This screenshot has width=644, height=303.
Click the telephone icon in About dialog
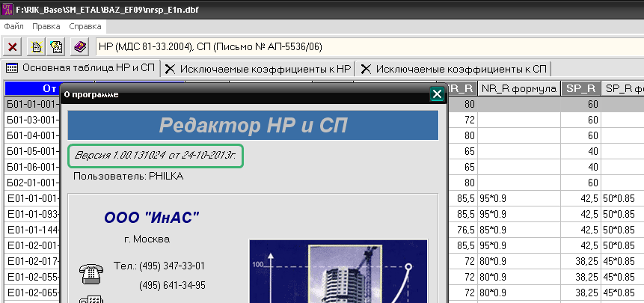pyautogui.click(x=91, y=274)
